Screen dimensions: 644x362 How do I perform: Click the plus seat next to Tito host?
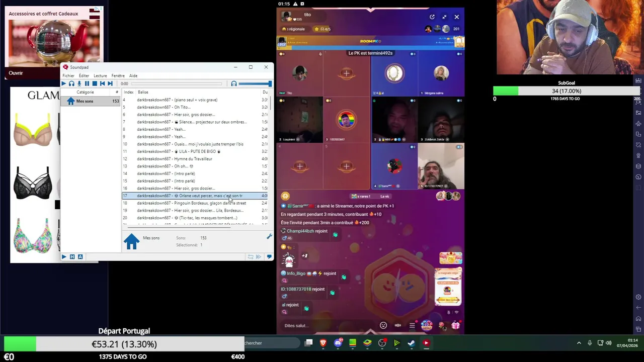pos(346,73)
